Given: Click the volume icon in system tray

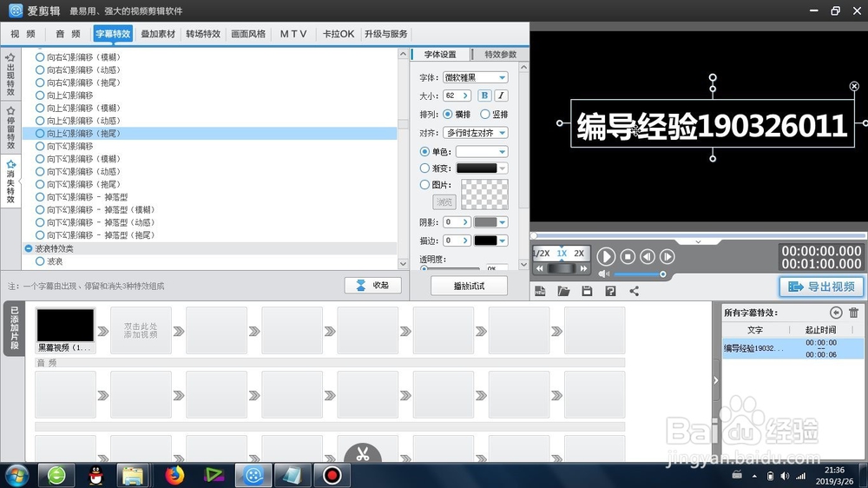Looking at the screenshot, I should click(785, 476).
